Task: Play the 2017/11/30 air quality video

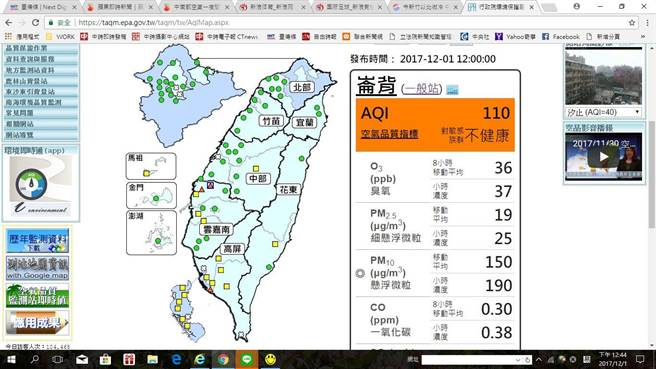Action: 603,157
